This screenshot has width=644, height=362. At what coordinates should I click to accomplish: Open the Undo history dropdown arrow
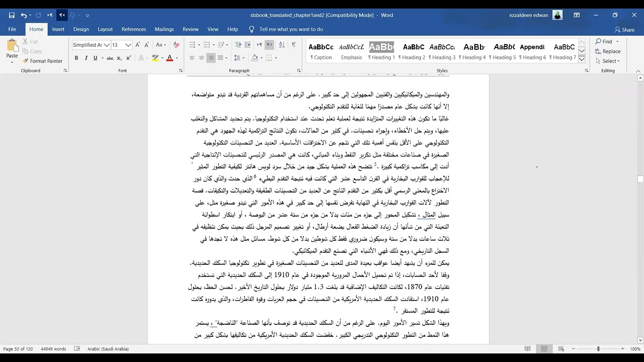point(30,16)
